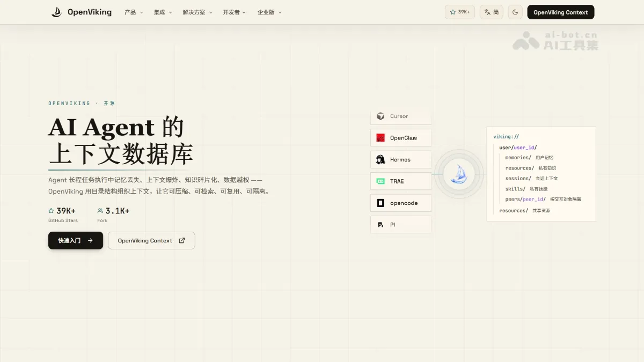Click the star icon beside 39K+ stat
Image resolution: width=644 pixels, height=362 pixels.
(51, 211)
